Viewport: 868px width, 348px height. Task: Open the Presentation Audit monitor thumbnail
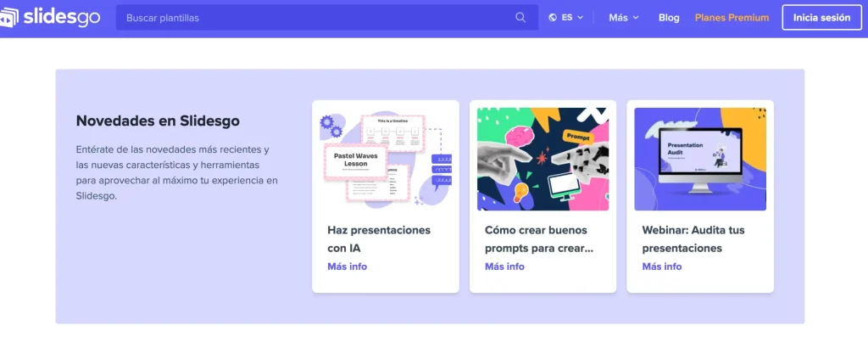coord(700,159)
